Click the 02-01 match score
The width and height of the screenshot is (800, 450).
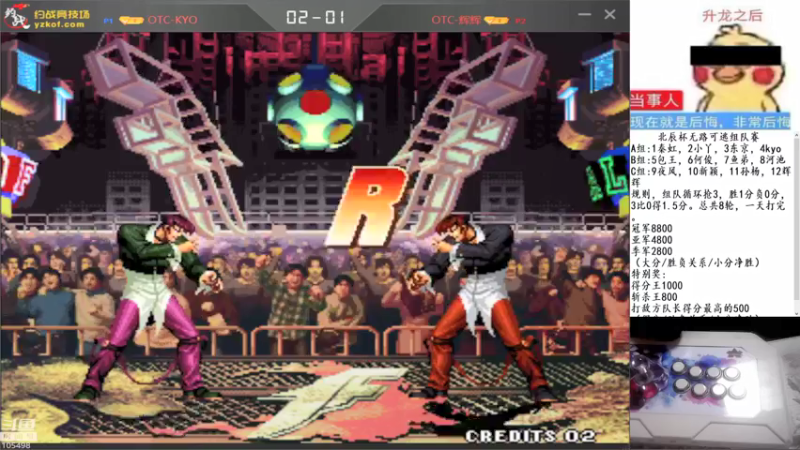tap(315, 17)
